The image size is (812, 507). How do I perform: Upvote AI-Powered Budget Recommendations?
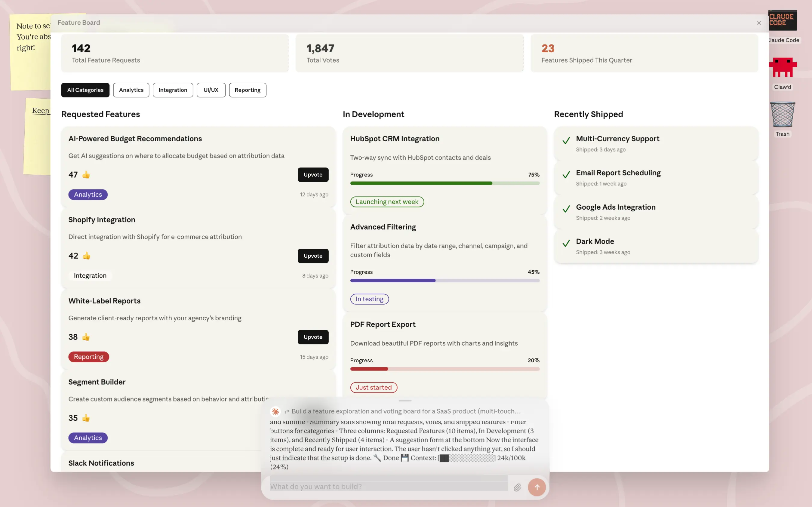313,175
